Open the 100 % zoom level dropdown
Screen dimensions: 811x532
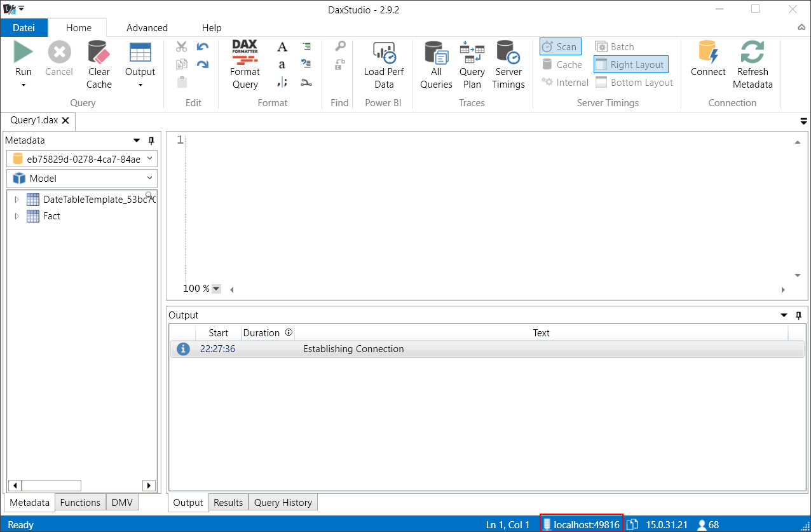point(216,289)
